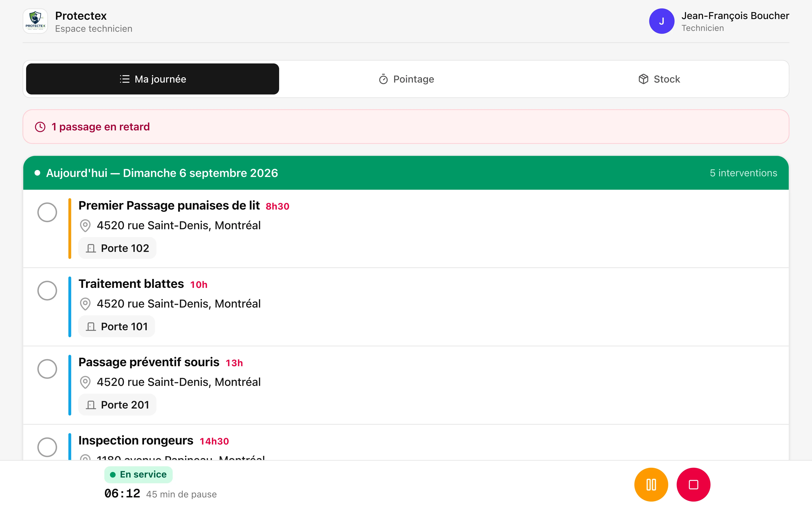Screen dimensions: 812x508
Task: Click the 5 interventions count
Action: pos(743,173)
